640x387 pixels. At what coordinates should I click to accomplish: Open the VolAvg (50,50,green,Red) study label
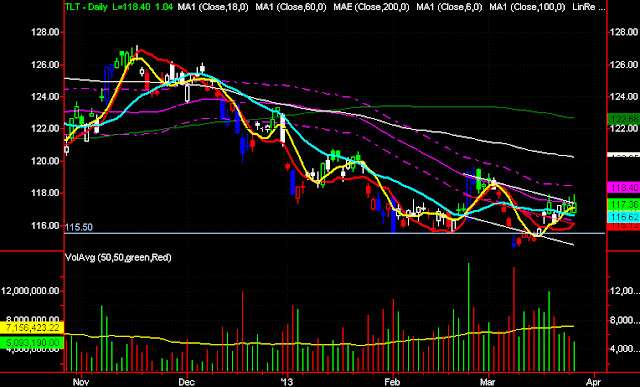tap(118, 258)
